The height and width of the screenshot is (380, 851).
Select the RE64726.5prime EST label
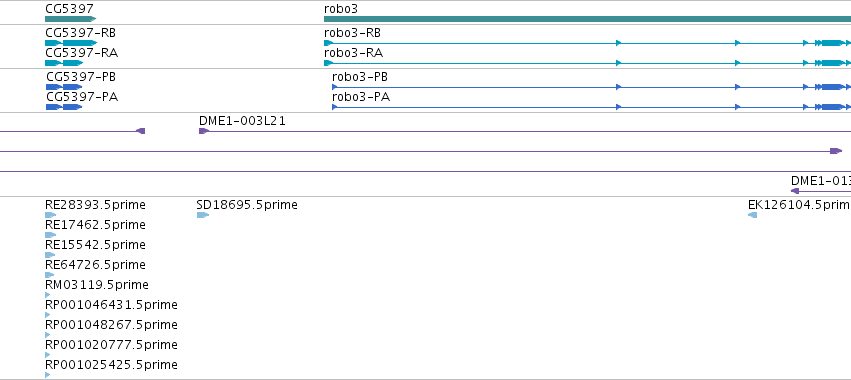pos(96,265)
